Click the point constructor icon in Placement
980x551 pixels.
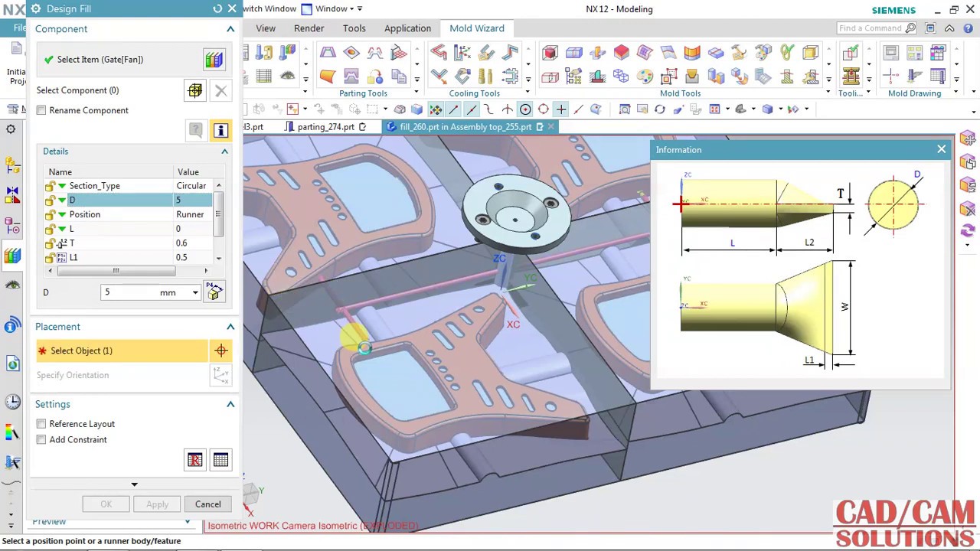click(x=221, y=350)
